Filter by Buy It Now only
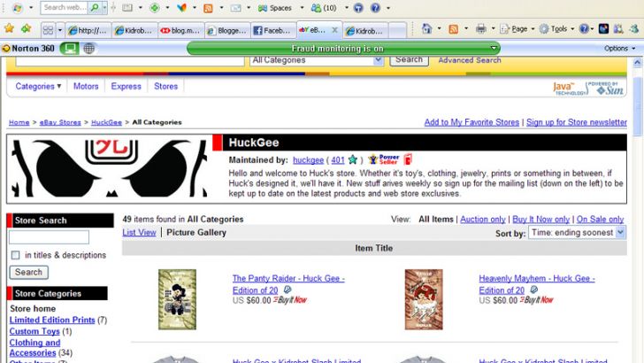 (540, 220)
